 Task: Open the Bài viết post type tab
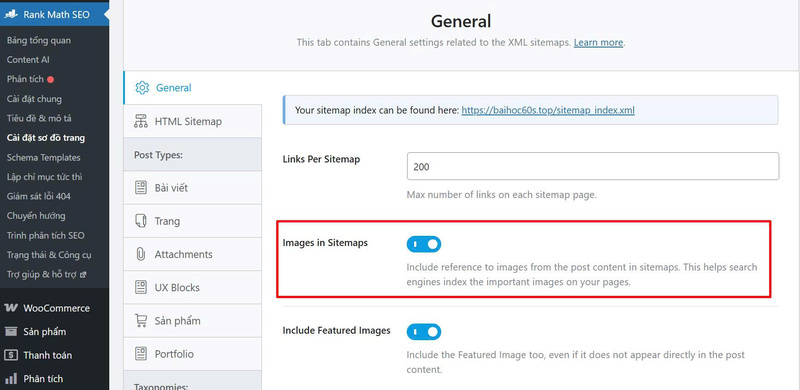[192, 188]
